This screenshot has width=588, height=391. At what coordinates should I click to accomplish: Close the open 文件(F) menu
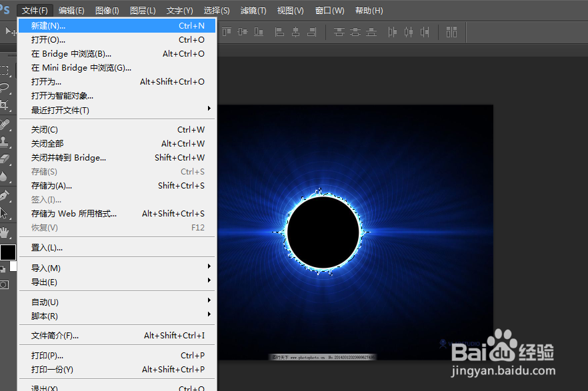pyautogui.click(x=35, y=11)
